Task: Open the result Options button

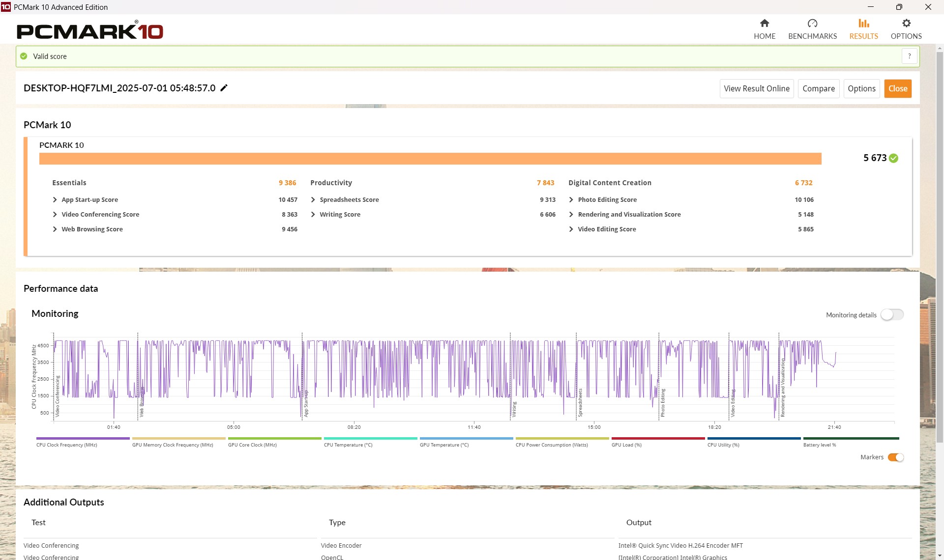Action: (x=861, y=88)
